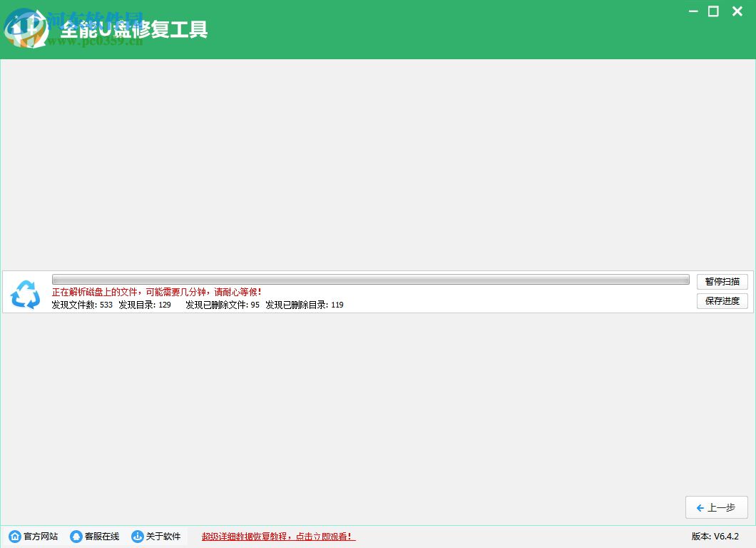Pause scanning with 暂停扫描 button
This screenshot has height=548, width=756.
(722, 281)
